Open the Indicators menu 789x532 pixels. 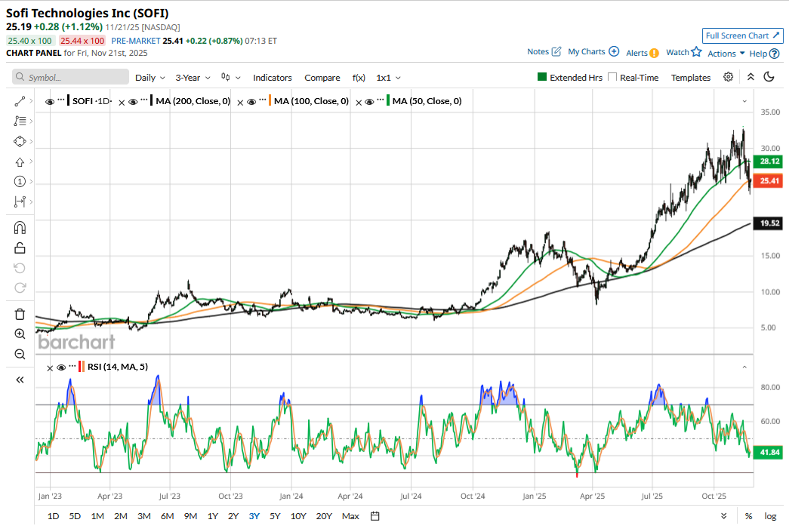272,78
